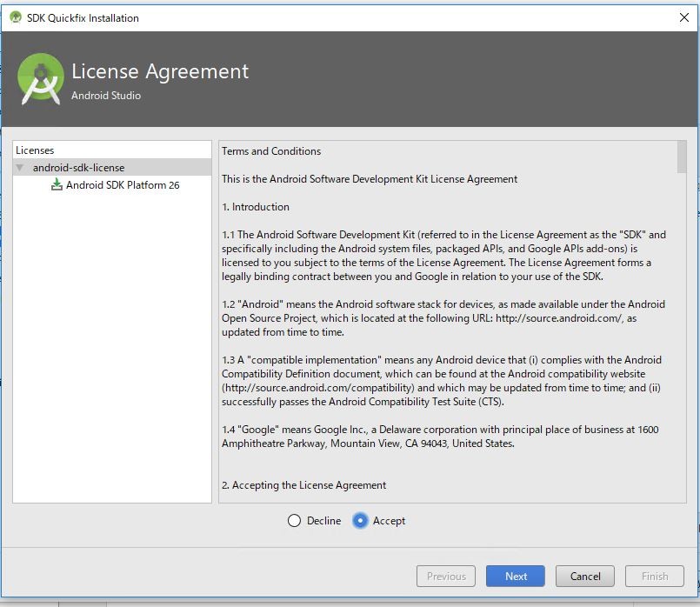Click the license text scrollbar thumb
Viewport: 700px width, 607px height.
coord(682,157)
